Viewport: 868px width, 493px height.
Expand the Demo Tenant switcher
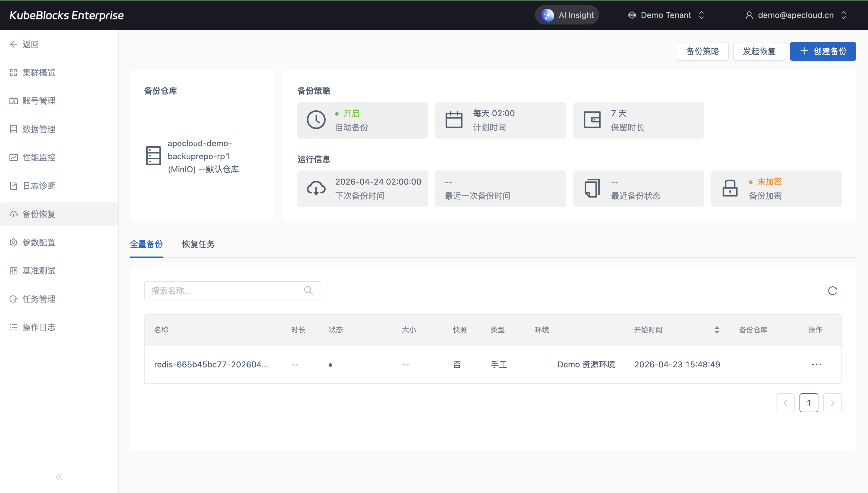coord(666,15)
